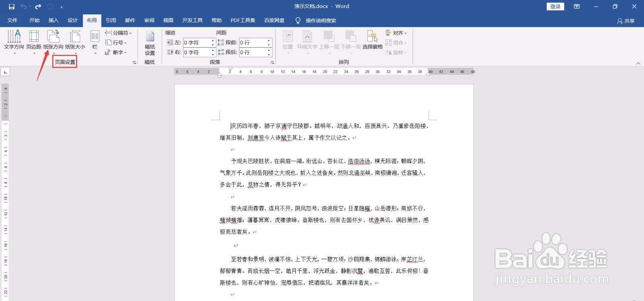Viewport: 644px width, 301px height.
Task: Click the tab stop selector left of the ruler
Action: (x=5, y=72)
